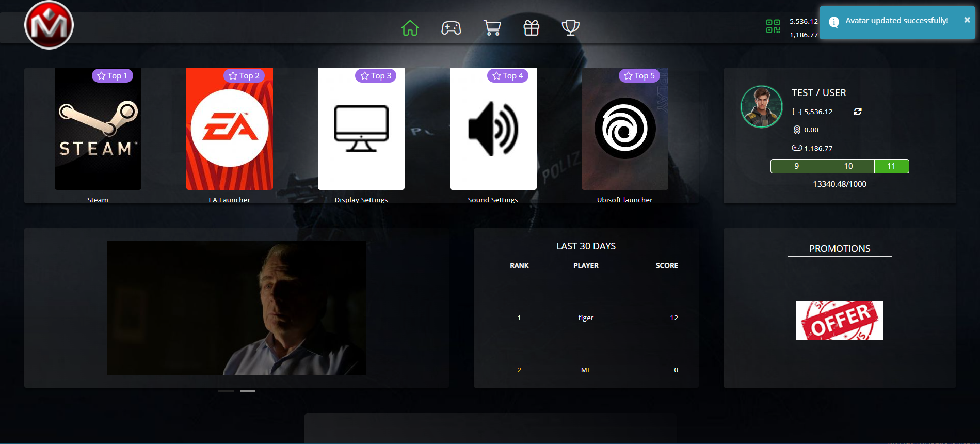This screenshot has height=444, width=980.
Task: Launch the Ubisoft launcher tile
Action: [x=625, y=129]
